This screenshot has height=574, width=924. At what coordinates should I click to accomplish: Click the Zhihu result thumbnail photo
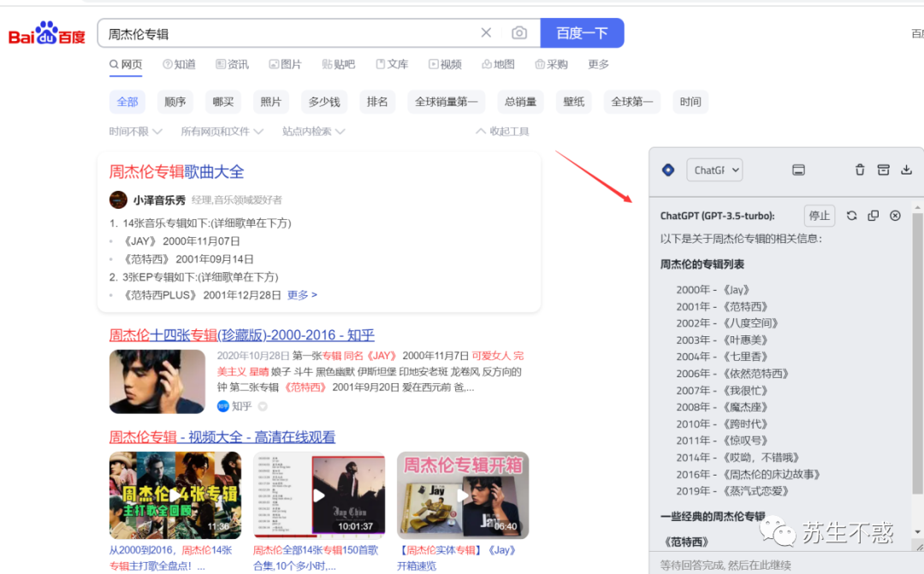pyautogui.click(x=157, y=382)
